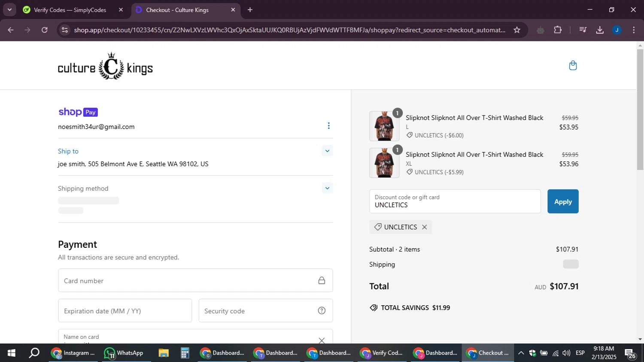Image resolution: width=644 pixels, height=362 pixels.
Task: Open the browser downloads icon
Action: click(x=600, y=30)
